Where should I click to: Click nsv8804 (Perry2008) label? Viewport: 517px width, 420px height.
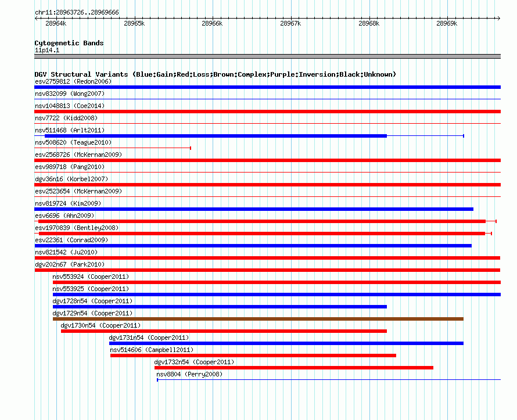pos(189,374)
